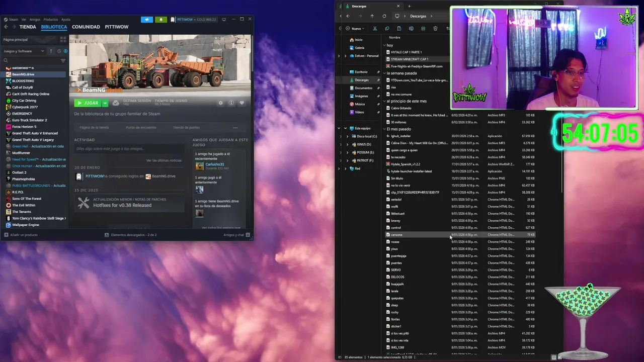Image resolution: width=644 pixels, height=362 pixels.
Task: Expand PATRIOT (F:) drive in the tree
Action: [x=347, y=160]
